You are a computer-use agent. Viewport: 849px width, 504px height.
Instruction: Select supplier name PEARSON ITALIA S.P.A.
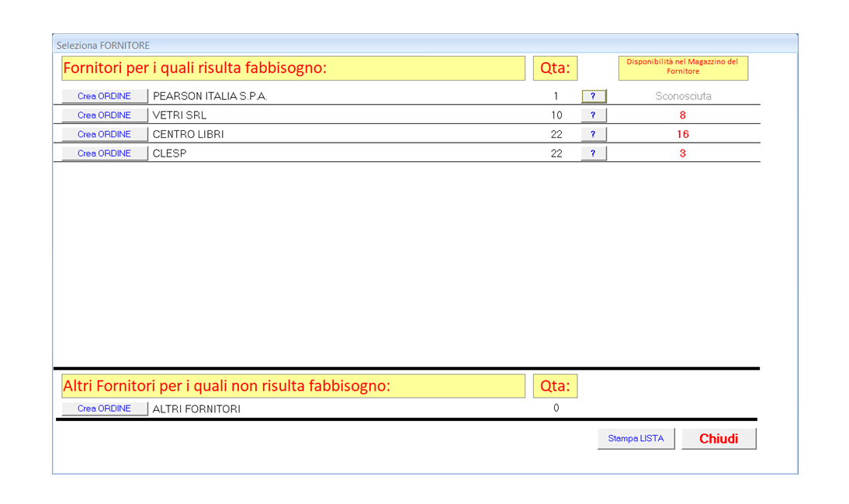tap(210, 96)
